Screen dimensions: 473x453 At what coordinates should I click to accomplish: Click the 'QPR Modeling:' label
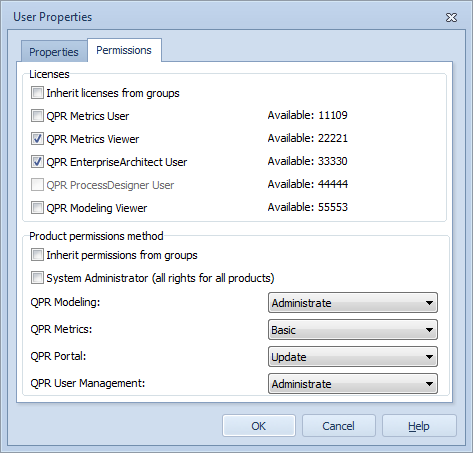point(65,302)
